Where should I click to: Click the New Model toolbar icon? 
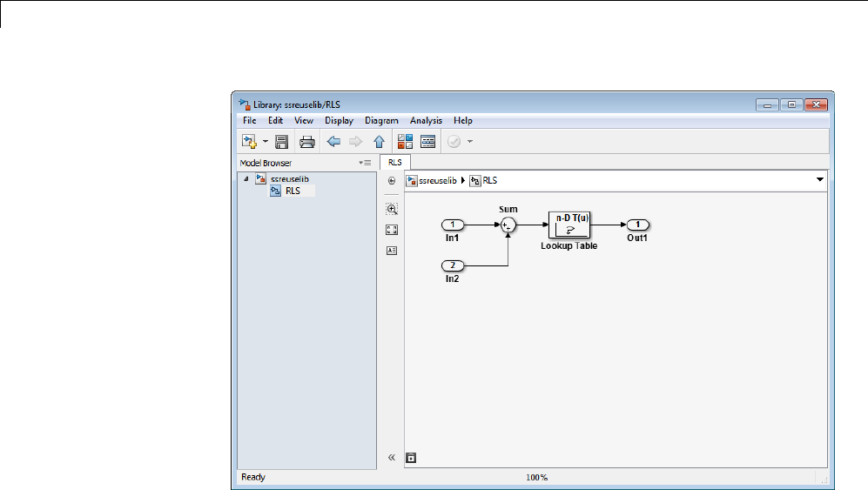click(x=249, y=142)
